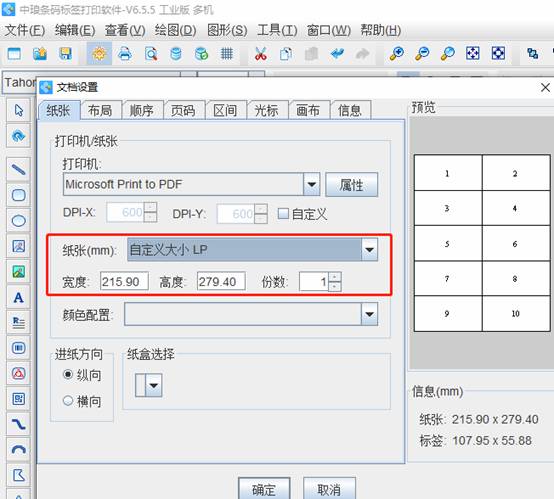Click the 属性 printer properties button
This screenshot has height=499, width=554.
pos(352,184)
